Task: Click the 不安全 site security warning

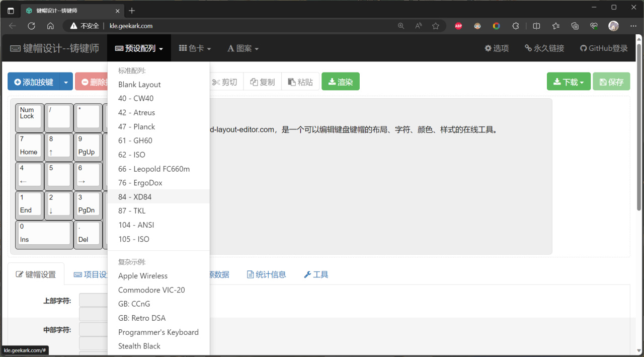Action: pyautogui.click(x=85, y=26)
